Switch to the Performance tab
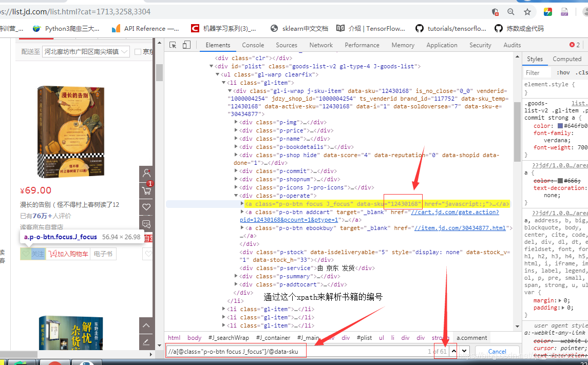The height and width of the screenshot is (365, 588). (362, 45)
